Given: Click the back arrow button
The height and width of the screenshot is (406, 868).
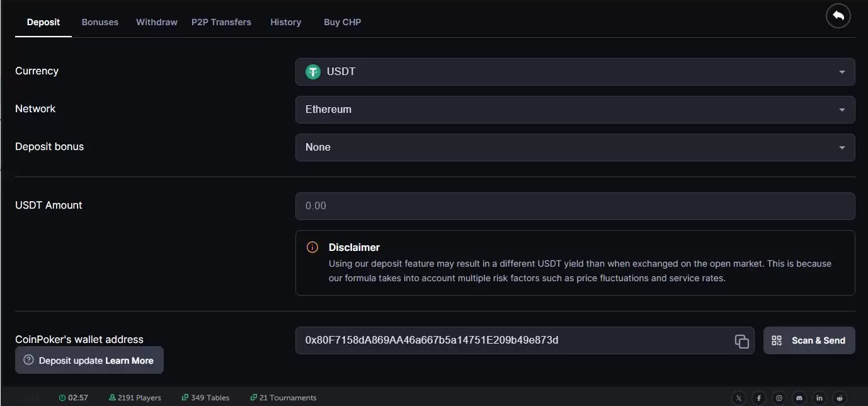Looking at the screenshot, I should pyautogui.click(x=838, y=16).
